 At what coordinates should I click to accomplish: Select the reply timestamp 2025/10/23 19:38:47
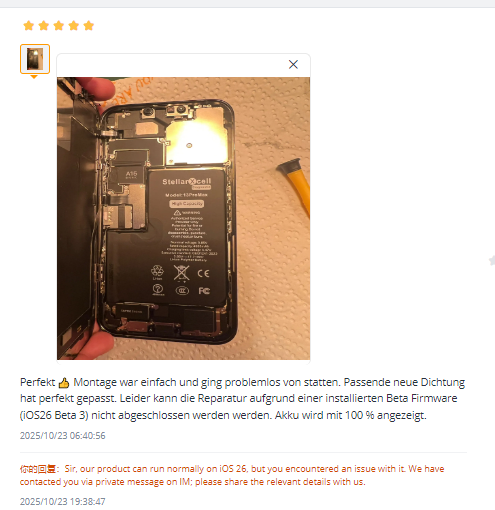point(63,502)
